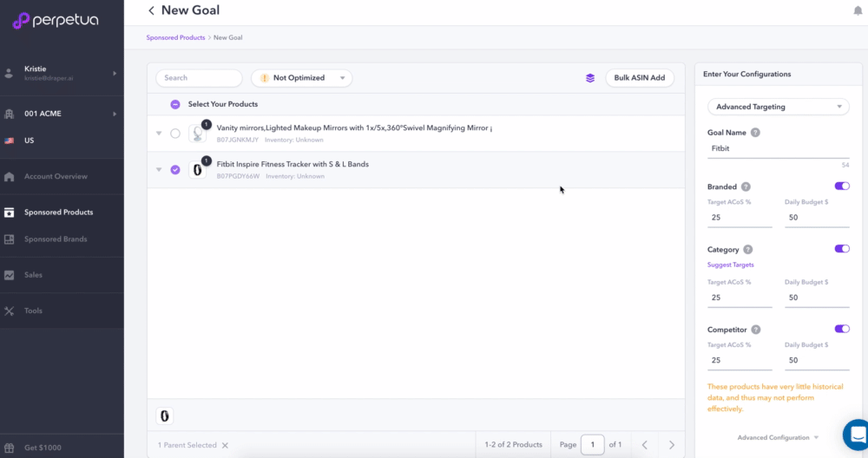Screen dimensions: 868x458
Task: Edit the Competitor Daily Budget field
Action: coord(817,361)
